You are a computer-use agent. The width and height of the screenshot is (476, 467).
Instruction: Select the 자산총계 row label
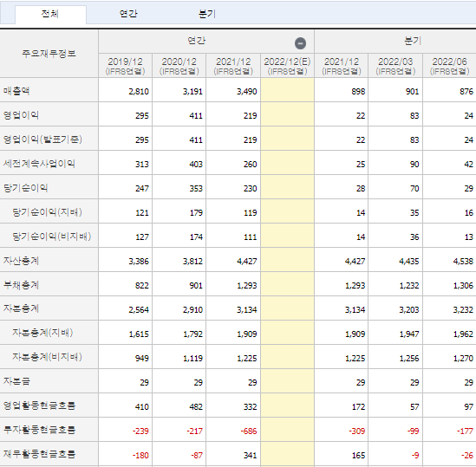click(x=21, y=261)
